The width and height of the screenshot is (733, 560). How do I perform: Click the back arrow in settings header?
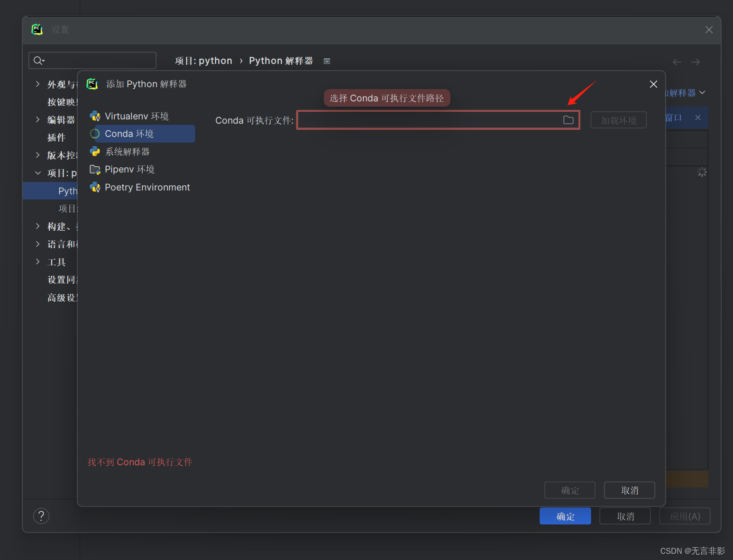(x=677, y=62)
